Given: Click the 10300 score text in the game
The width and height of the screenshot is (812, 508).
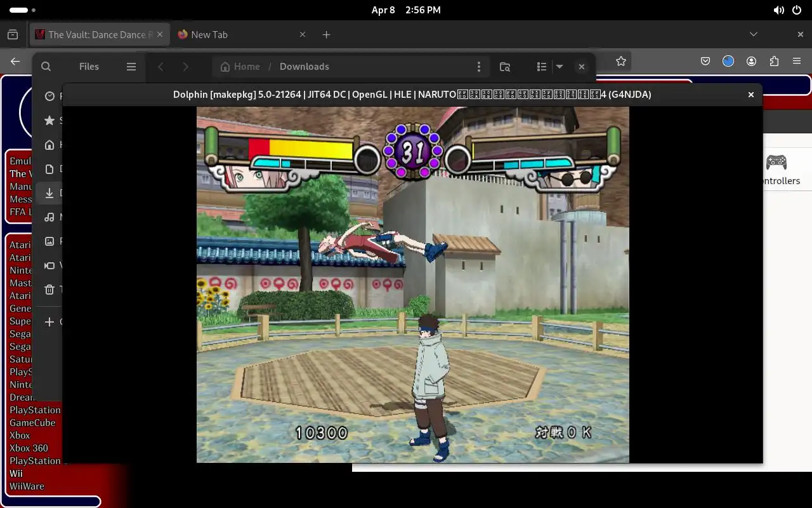Looking at the screenshot, I should pyautogui.click(x=322, y=433).
